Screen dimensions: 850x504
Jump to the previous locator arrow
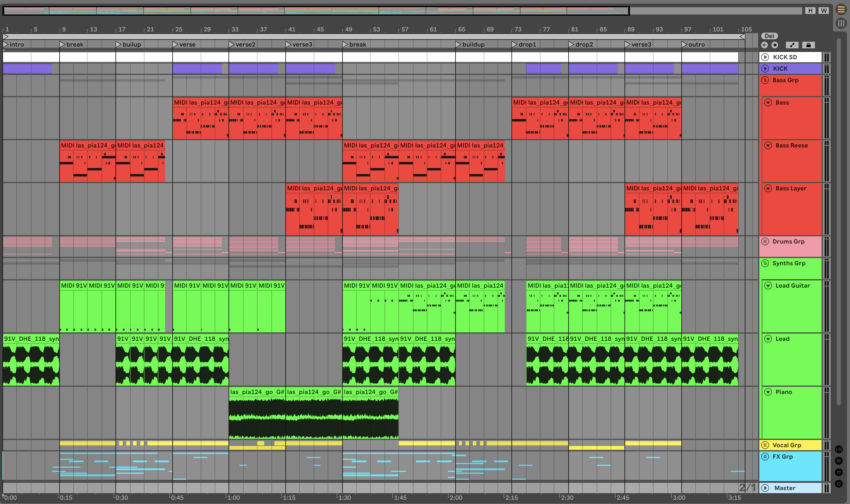764,45
